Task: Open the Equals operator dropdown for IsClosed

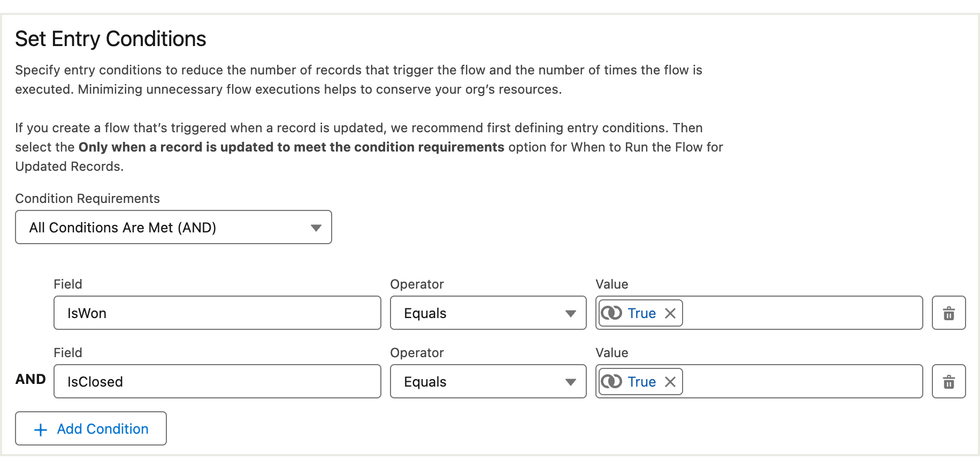Action: coord(488,381)
